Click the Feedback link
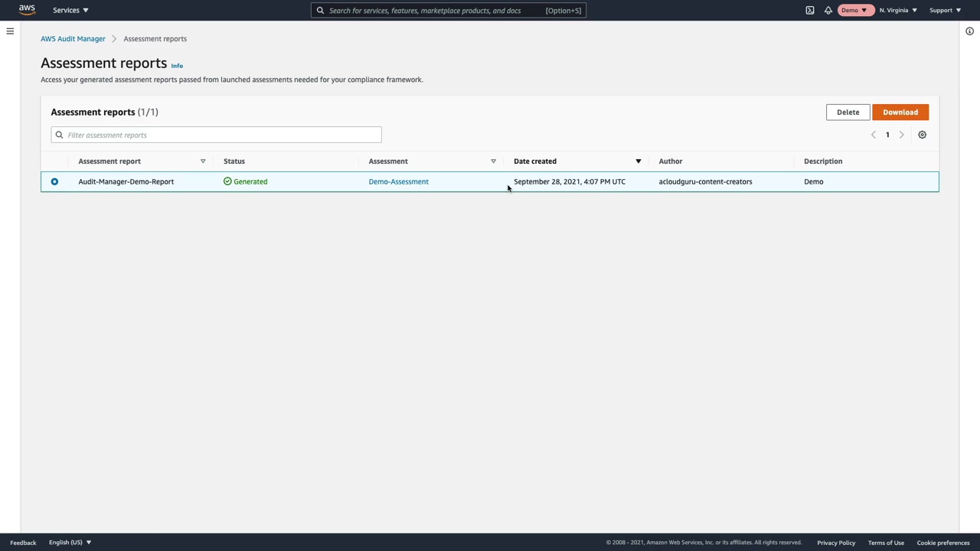Screen dimensions: 980x551 coord(23,543)
